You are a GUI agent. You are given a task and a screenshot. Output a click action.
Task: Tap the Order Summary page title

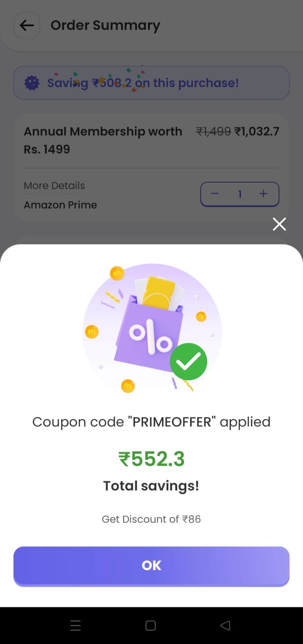coord(105,25)
